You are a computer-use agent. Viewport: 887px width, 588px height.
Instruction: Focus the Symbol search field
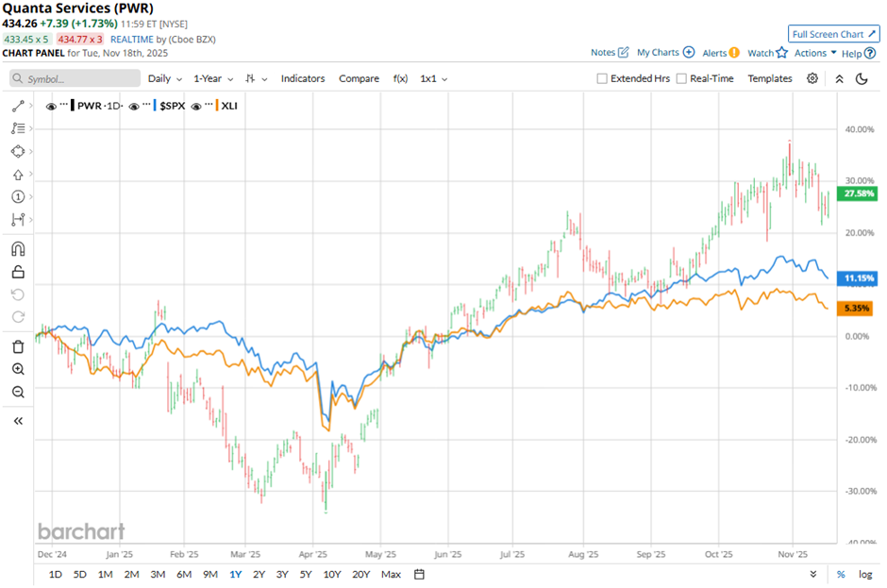pos(75,78)
